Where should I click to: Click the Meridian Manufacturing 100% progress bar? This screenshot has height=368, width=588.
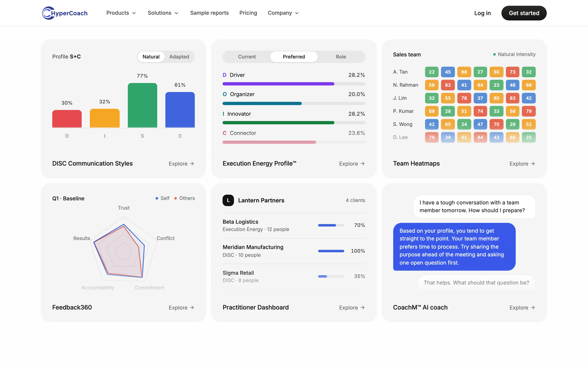331,251
